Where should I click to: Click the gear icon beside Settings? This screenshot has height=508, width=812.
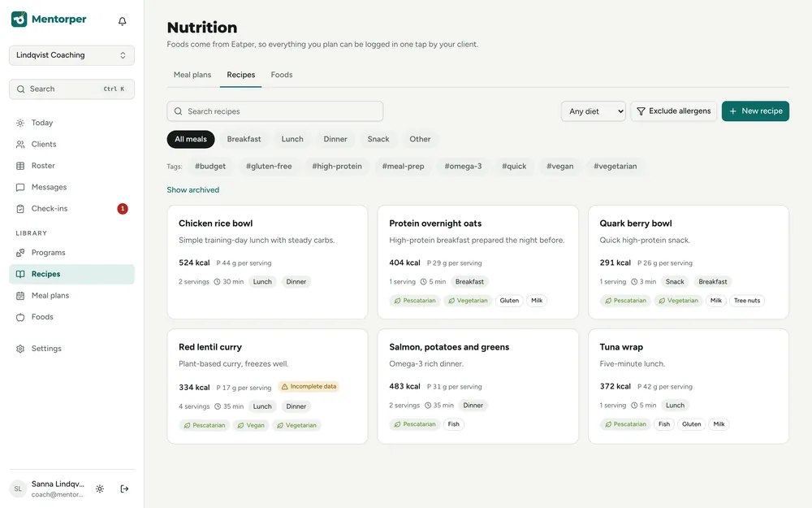pos(20,349)
